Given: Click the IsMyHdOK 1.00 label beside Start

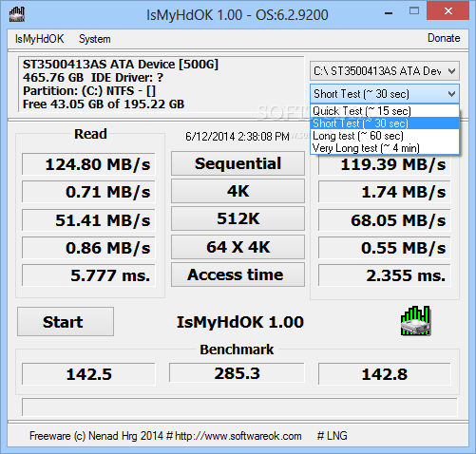Looking at the screenshot, I should [240, 322].
